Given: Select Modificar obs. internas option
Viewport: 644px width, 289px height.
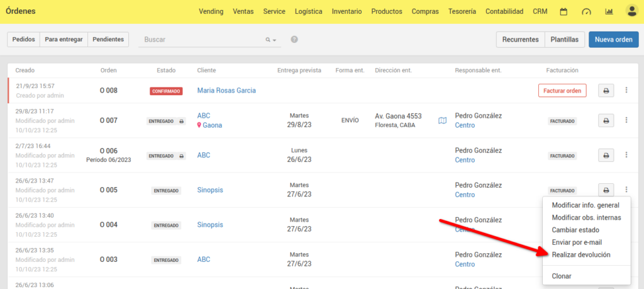Looking at the screenshot, I should click(x=586, y=217).
